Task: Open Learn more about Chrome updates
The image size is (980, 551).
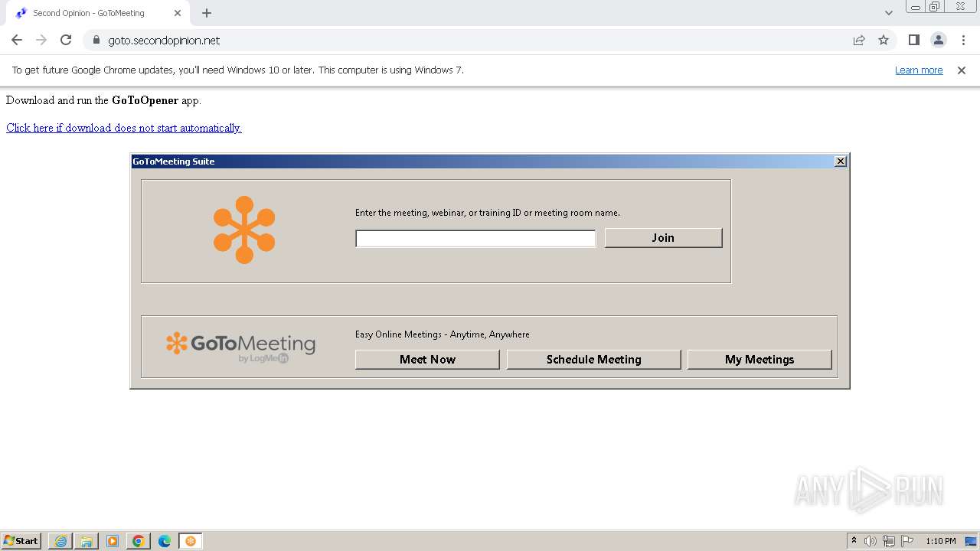Action: tap(919, 70)
